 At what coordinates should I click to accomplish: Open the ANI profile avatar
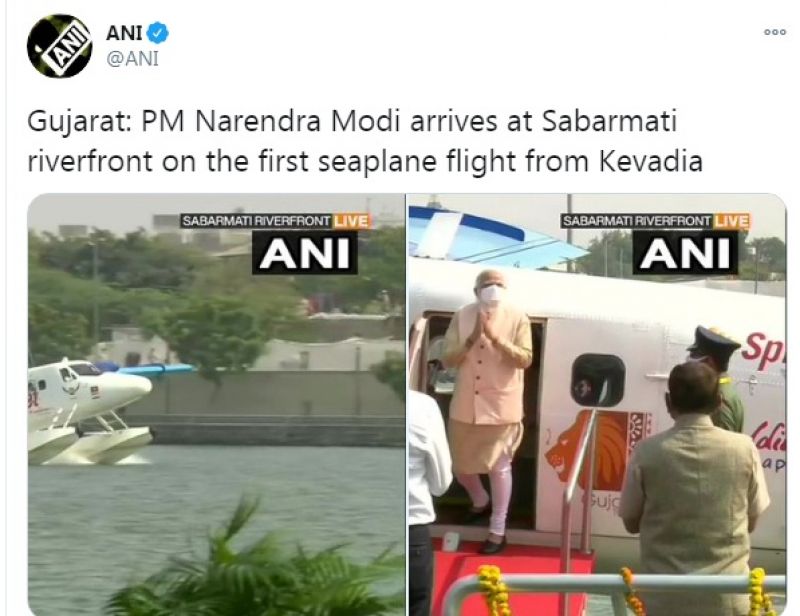[60, 46]
